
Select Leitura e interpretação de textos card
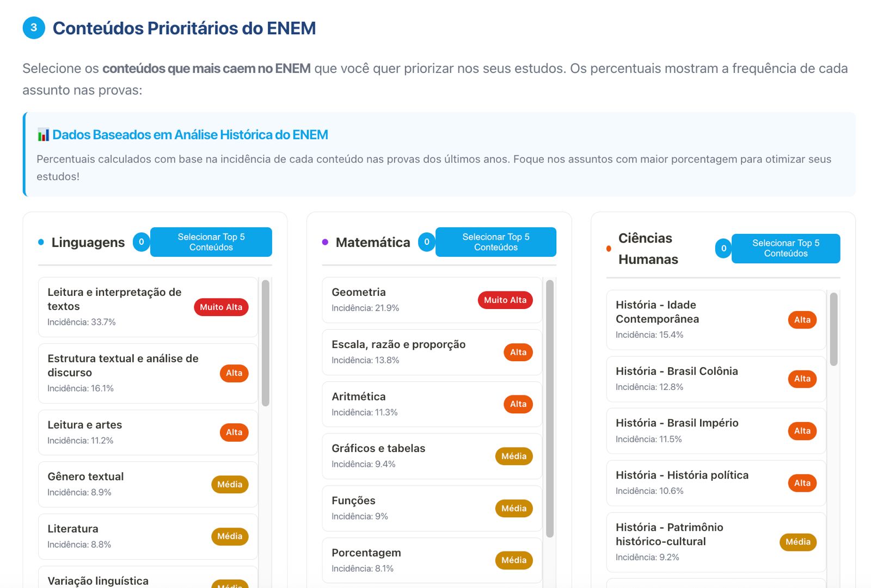point(120,307)
